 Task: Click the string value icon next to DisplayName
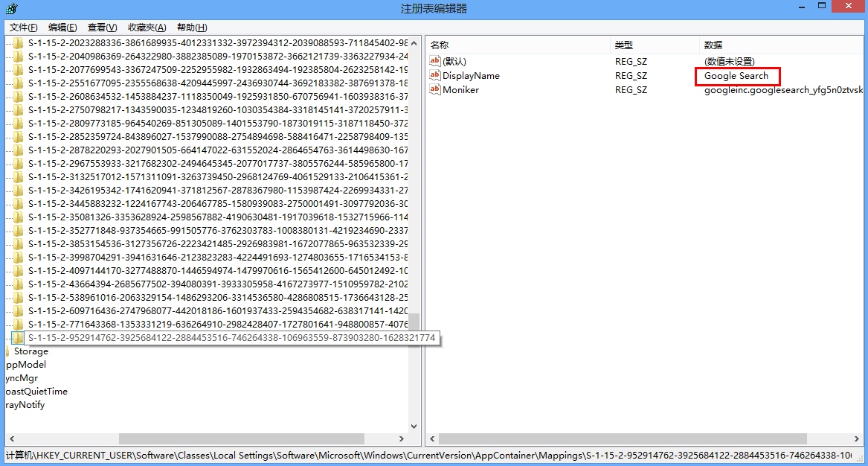(435, 76)
